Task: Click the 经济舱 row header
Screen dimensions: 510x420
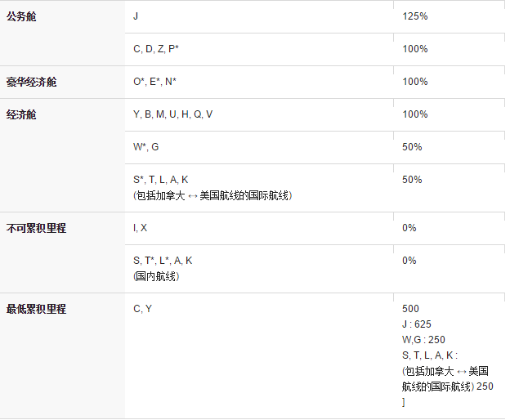Action: pyautogui.click(x=22, y=114)
